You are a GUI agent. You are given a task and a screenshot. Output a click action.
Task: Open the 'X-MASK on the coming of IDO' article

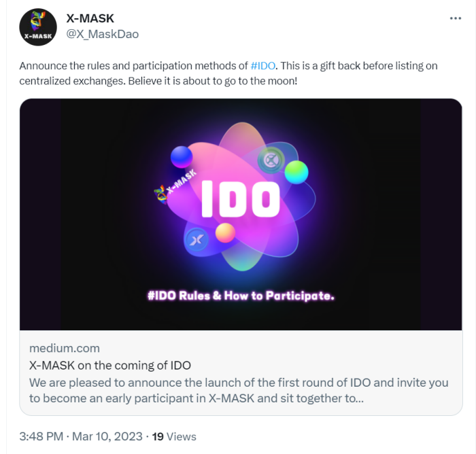109,365
